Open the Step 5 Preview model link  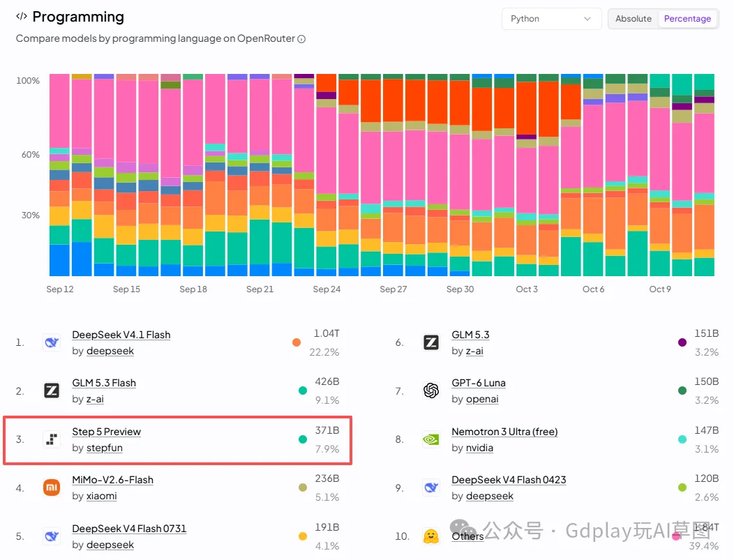click(106, 432)
